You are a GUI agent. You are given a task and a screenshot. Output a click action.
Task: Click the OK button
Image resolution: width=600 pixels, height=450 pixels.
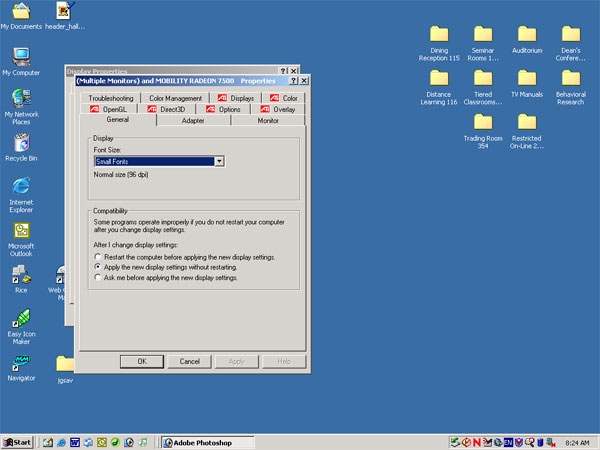pos(142,361)
